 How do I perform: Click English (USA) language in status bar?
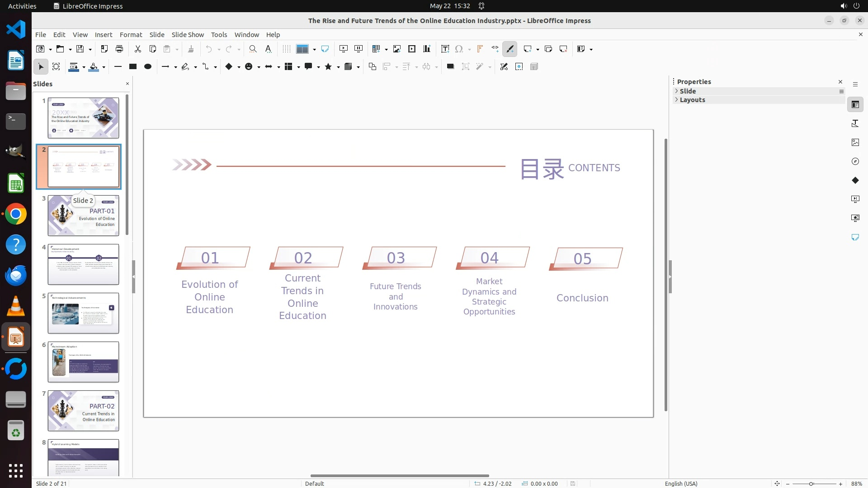pos(681,483)
